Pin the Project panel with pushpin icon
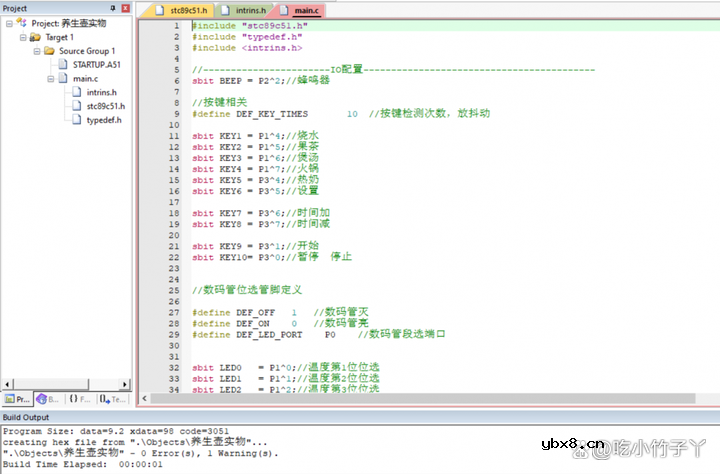 [x=113, y=8]
